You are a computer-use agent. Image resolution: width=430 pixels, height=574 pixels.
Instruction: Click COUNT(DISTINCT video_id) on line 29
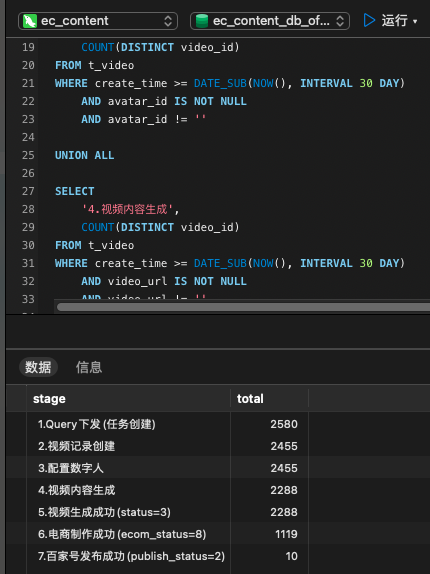[160, 227]
